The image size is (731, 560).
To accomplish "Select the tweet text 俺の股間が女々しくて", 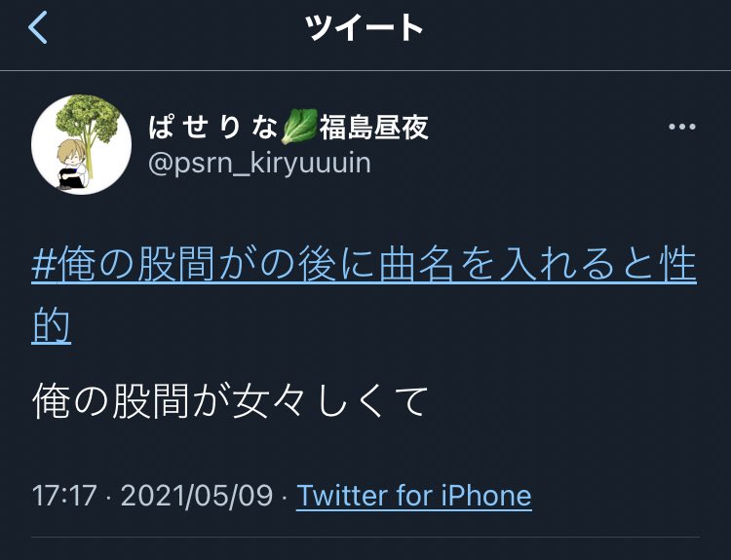I will pyautogui.click(x=230, y=400).
